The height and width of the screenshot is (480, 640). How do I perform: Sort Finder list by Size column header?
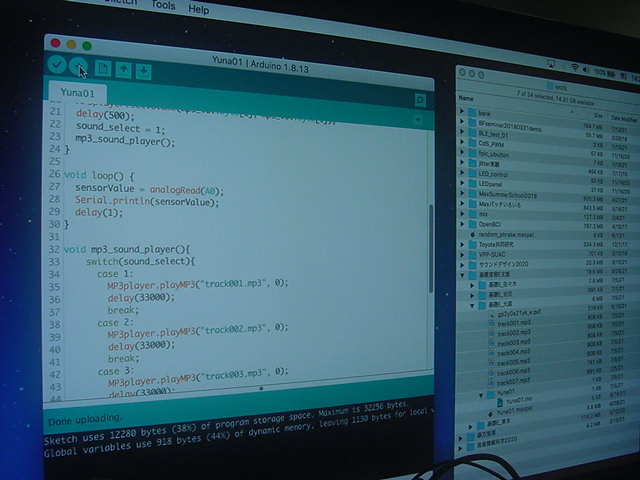click(x=598, y=115)
